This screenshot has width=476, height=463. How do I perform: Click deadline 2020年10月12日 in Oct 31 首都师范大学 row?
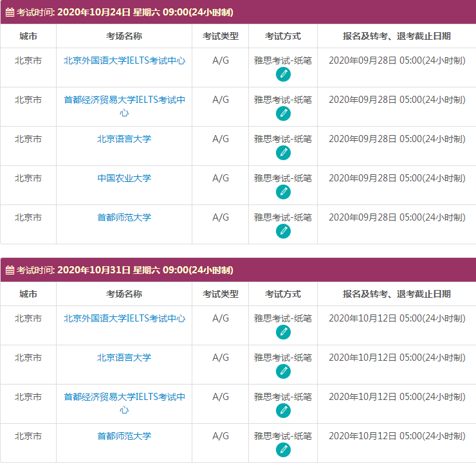pos(397,436)
